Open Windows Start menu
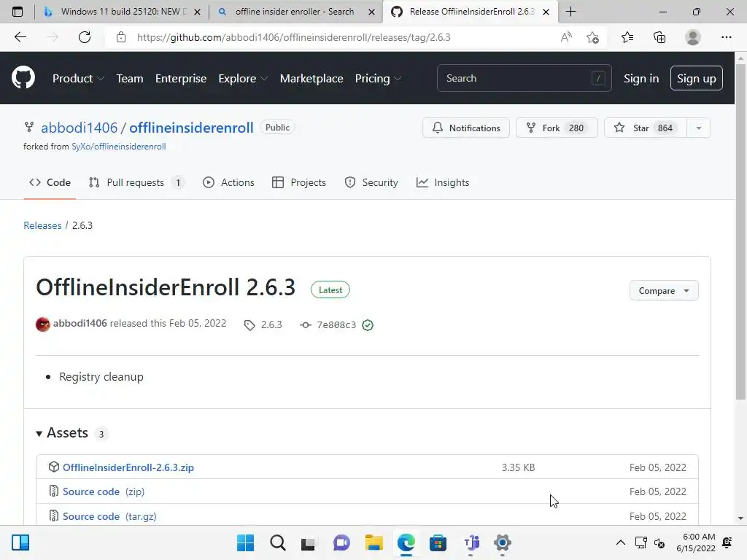Screen dimensions: 747x560 (x=245, y=542)
